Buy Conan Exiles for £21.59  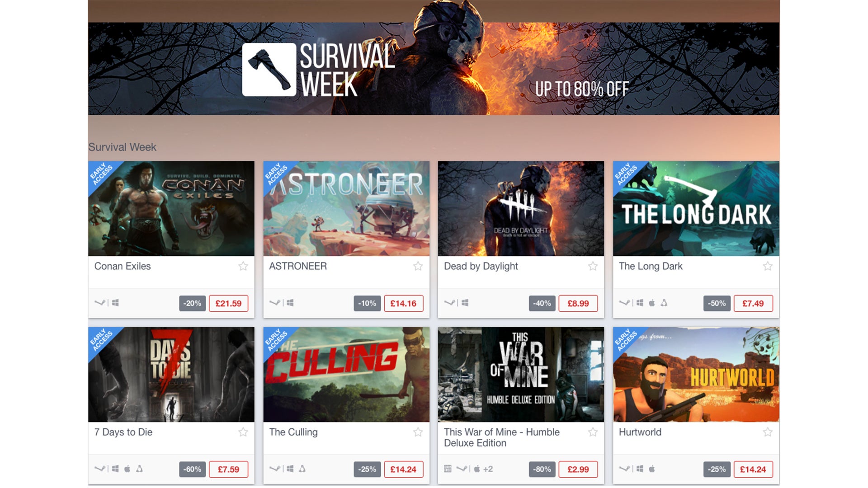click(x=228, y=303)
